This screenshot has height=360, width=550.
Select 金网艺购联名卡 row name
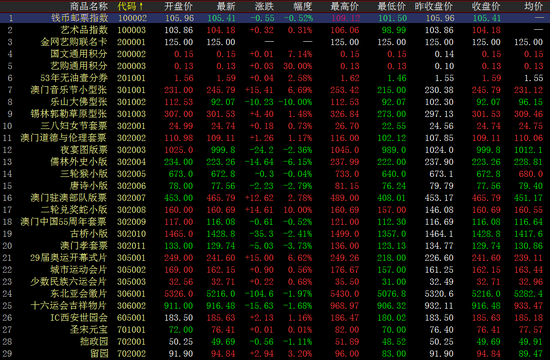(x=74, y=42)
